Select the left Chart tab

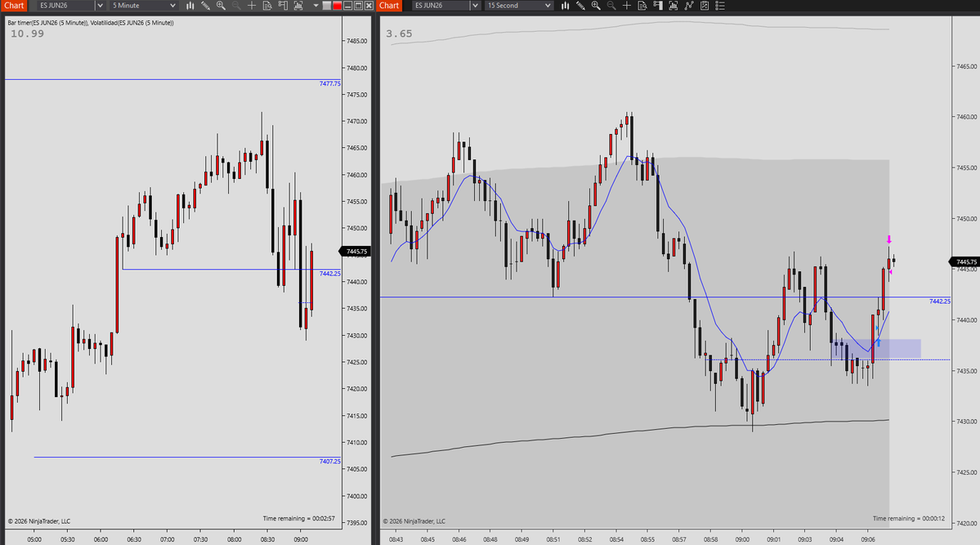pos(14,6)
